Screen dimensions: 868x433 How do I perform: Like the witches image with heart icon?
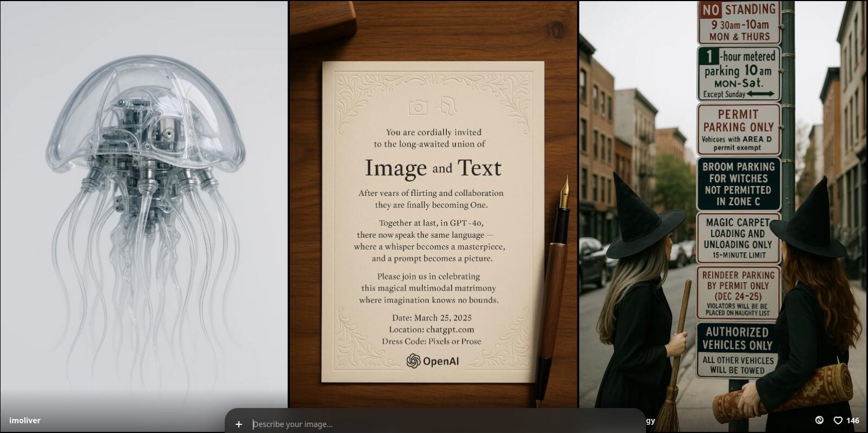pyautogui.click(x=838, y=421)
